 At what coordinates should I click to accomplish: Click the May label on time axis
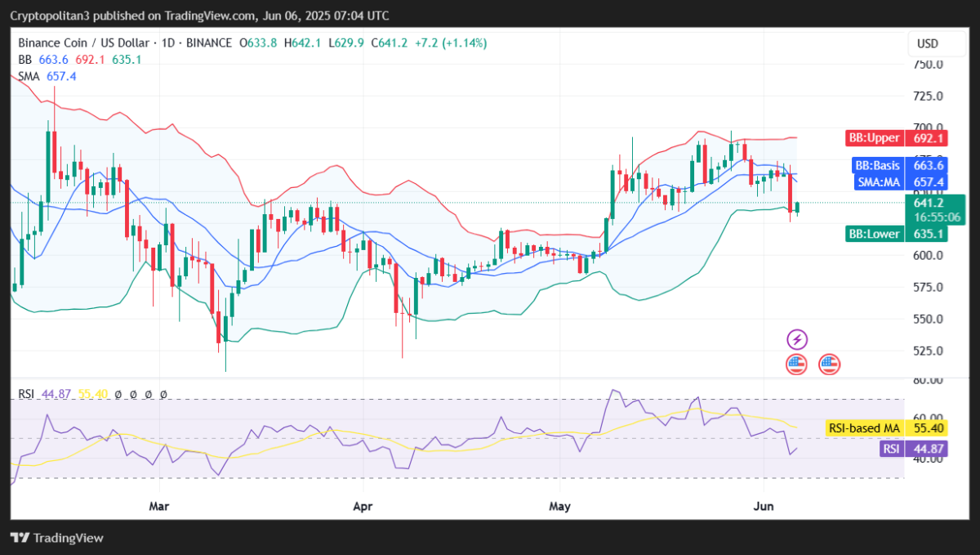[x=559, y=506]
